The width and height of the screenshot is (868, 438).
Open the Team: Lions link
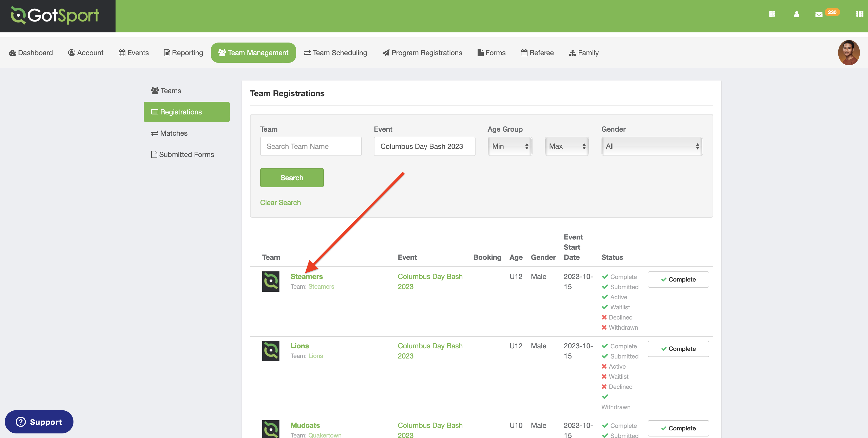[315, 356]
